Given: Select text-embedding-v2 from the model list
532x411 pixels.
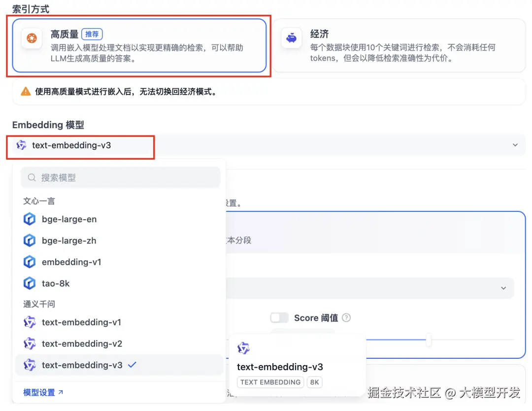Looking at the screenshot, I should (x=82, y=343).
